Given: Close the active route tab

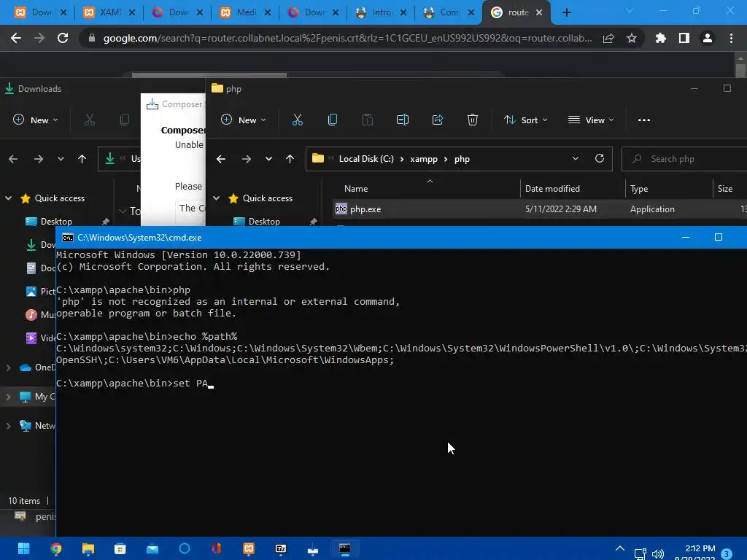Looking at the screenshot, I should click(x=539, y=12).
